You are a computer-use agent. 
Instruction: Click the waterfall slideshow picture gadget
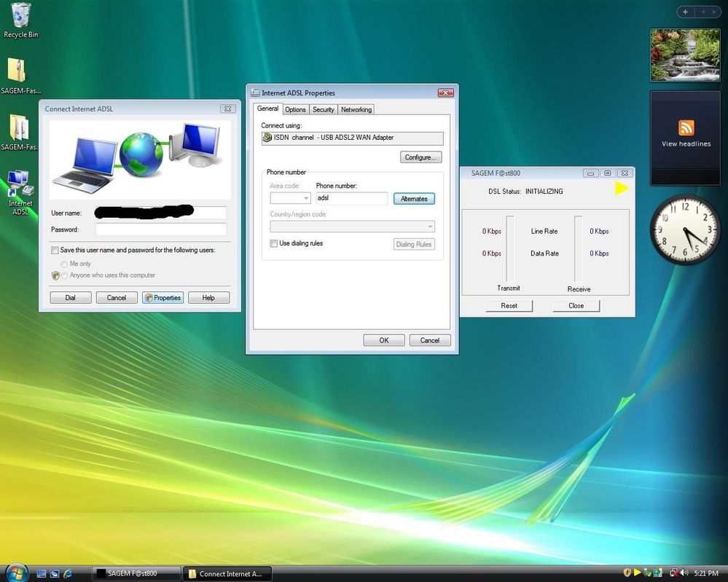(x=685, y=55)
